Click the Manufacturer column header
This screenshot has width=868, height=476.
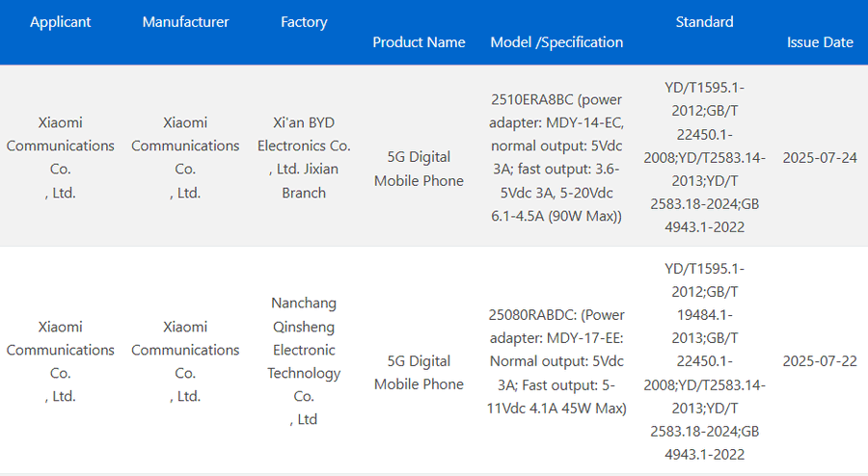pos(185,22)
